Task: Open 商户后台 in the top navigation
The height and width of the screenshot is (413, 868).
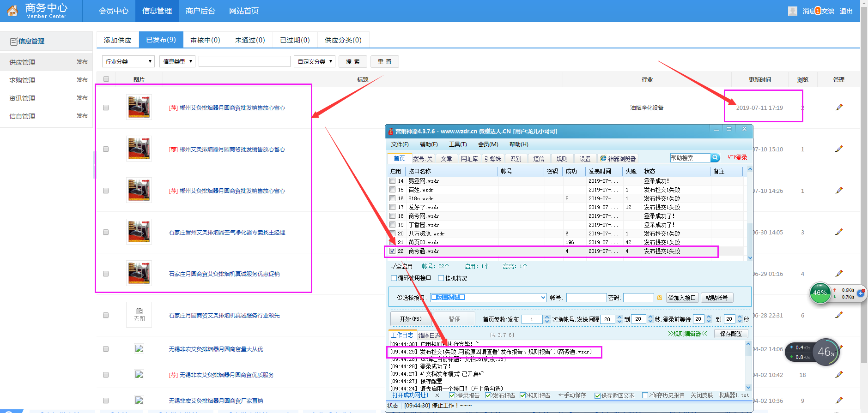Action: point(200,11)
